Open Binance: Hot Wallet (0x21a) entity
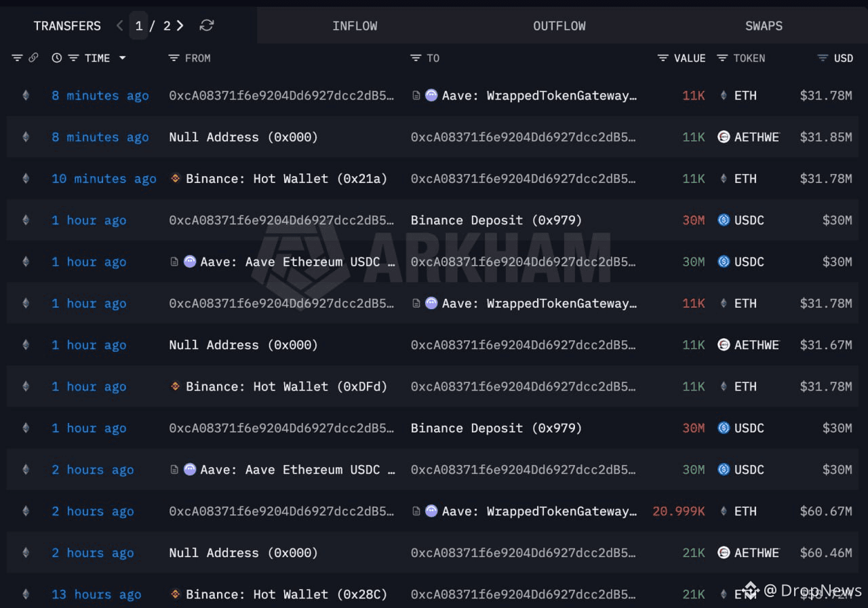 click(x=287, y=179)
